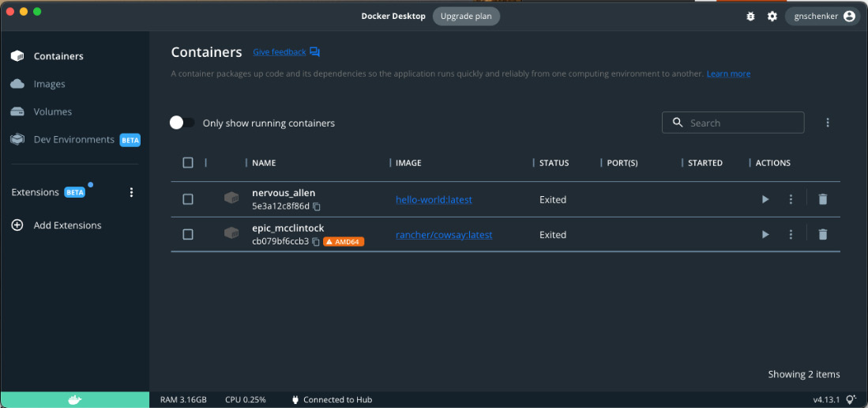Click the Docker whale status icon
Screen dimensions: 868x408
[74, 399]
